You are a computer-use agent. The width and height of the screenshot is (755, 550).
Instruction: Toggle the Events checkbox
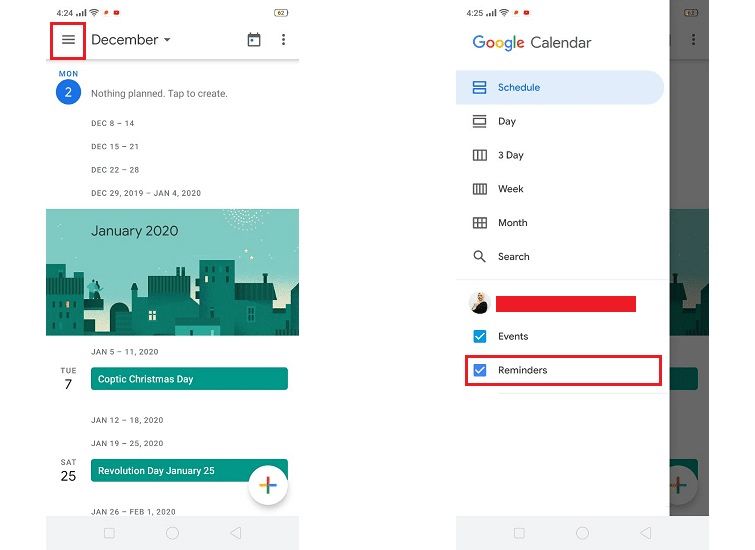[480, 336]
